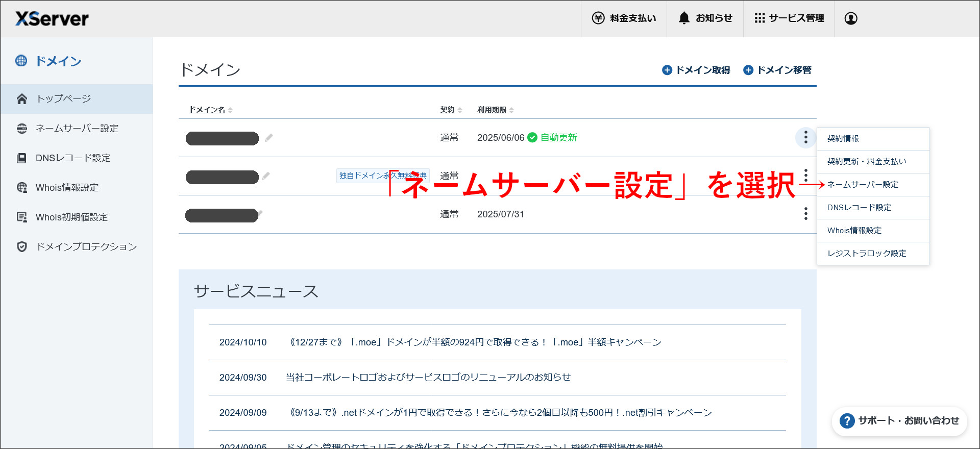This screenshot has width=980, height=449.
Task: Click the XServer logo
Action: [52, 19]
